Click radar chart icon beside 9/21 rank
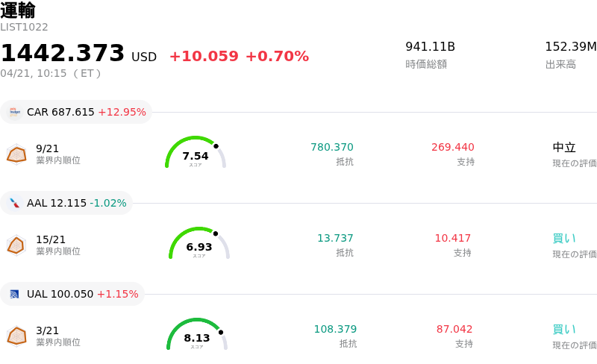This screenshot has height=364, width=597. click(16, 154)
